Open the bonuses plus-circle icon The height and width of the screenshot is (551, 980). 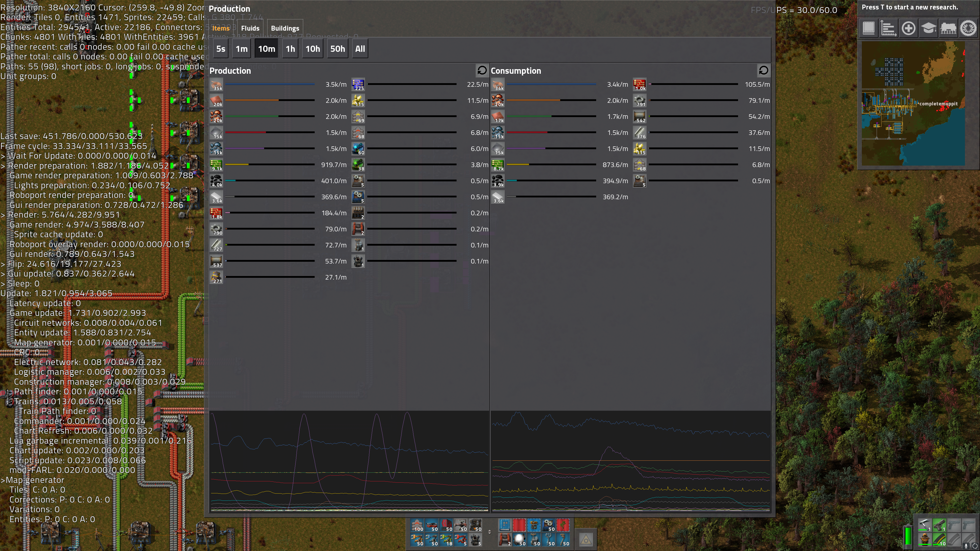tap(909, 29)
